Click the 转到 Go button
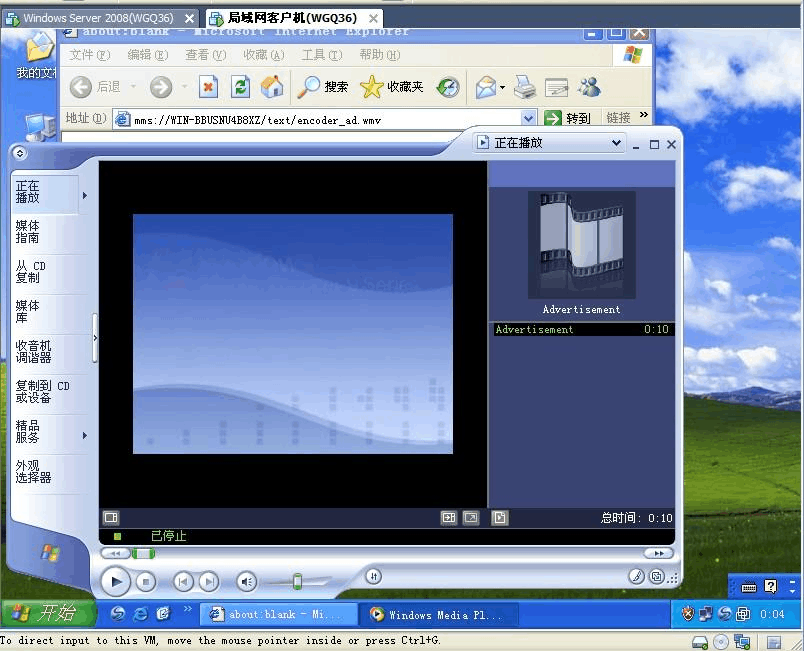 (x=568, y=118)
